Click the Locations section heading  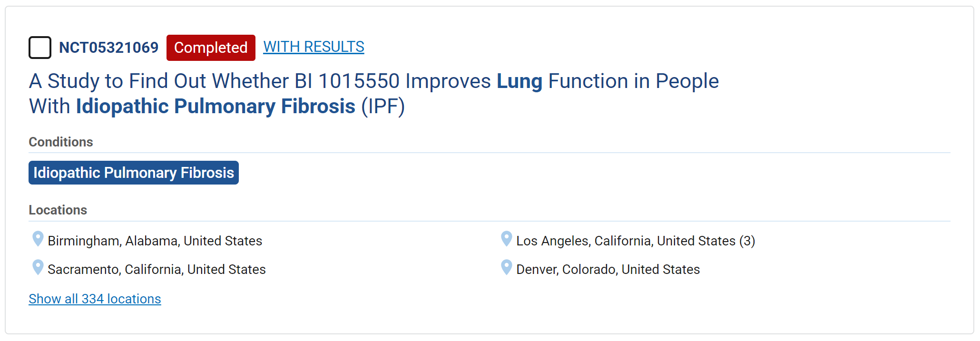[58, 210]
